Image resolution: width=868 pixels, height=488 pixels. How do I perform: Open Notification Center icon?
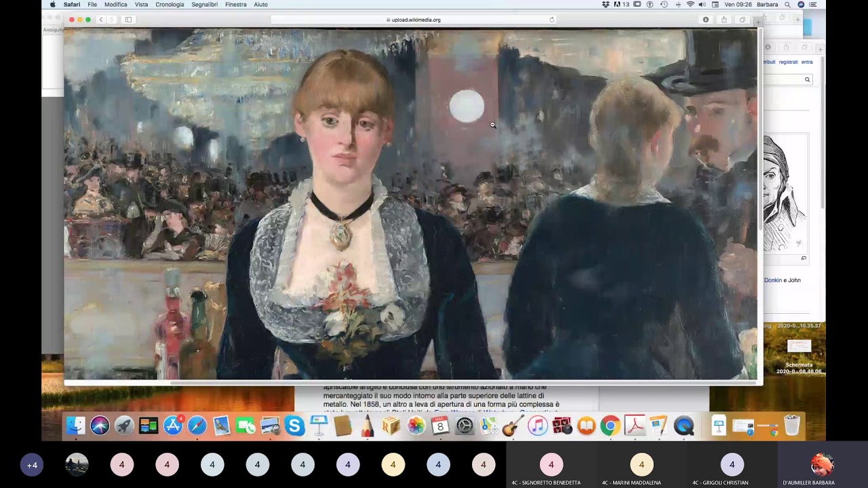(812, 4)
